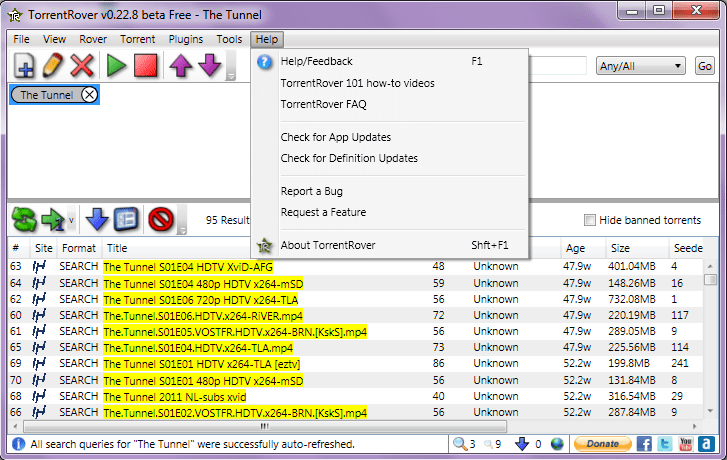Toggle Hide banned torrents checkbox
727x460 pixels.
590,220
